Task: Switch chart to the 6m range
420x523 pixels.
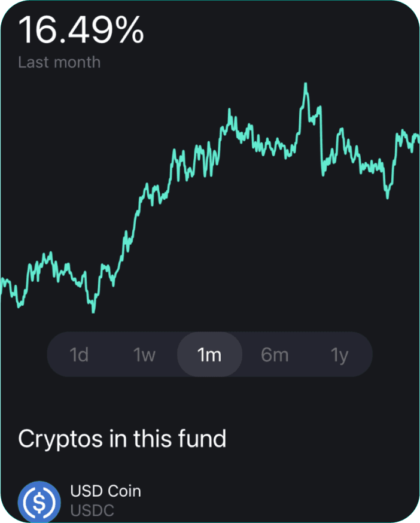Action: click(275, 354)
